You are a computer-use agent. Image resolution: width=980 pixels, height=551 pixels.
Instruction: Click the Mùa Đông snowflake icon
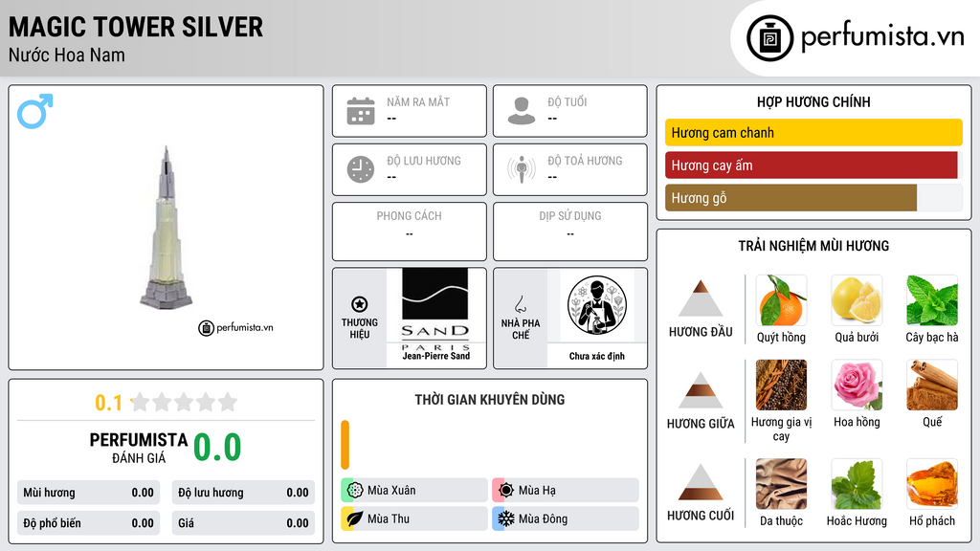pyautogui.click(x=505, y=518)
